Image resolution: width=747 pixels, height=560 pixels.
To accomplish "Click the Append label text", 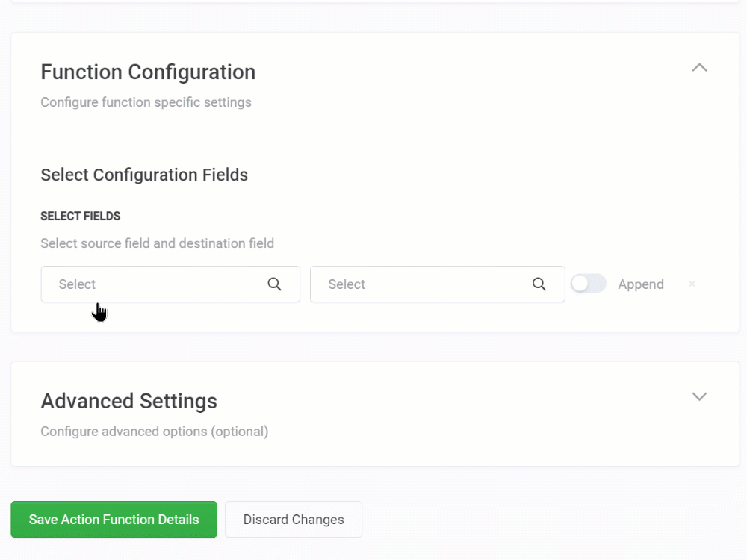I will 640,284.
